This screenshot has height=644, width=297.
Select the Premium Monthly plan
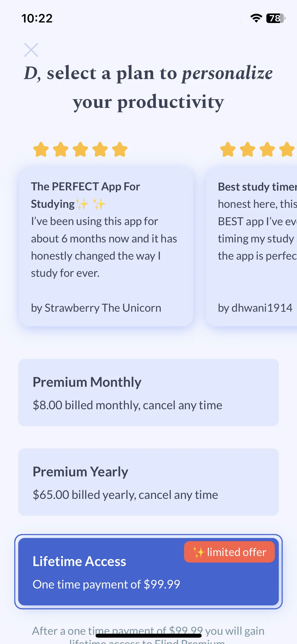click(148, 392)
